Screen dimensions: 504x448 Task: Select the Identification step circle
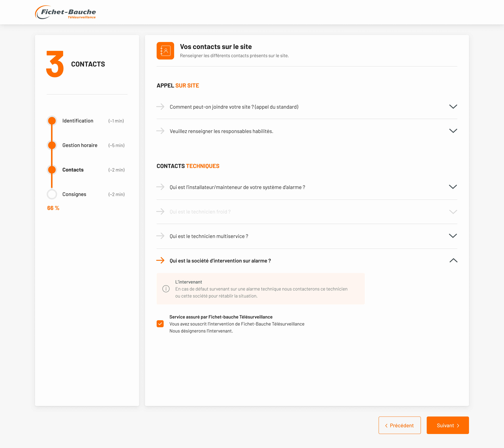point(52,121)
